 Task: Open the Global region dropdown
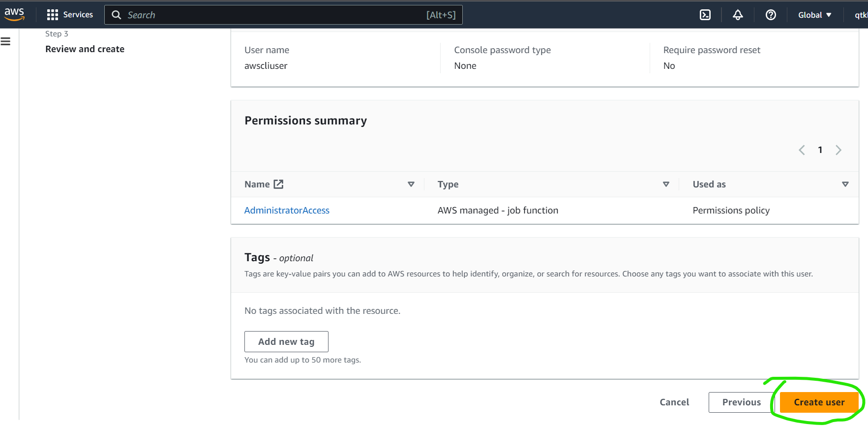click(x=814, y=15)
